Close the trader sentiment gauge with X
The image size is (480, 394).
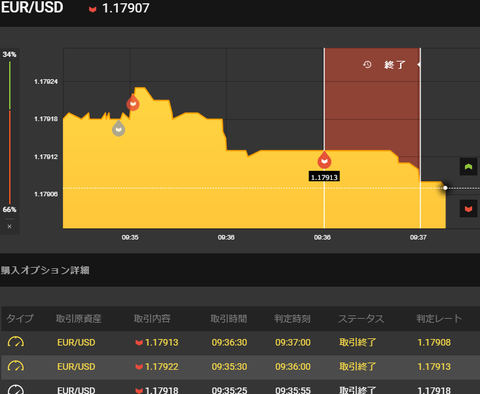click(9, 226)
